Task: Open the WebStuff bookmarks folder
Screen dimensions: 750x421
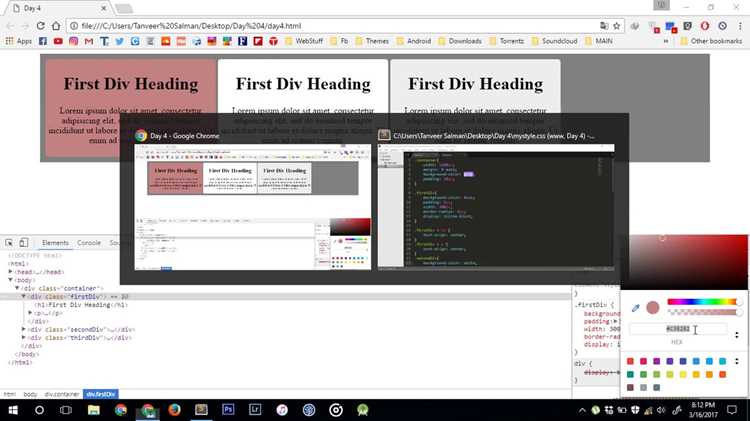Action: [x=304, y=41]
